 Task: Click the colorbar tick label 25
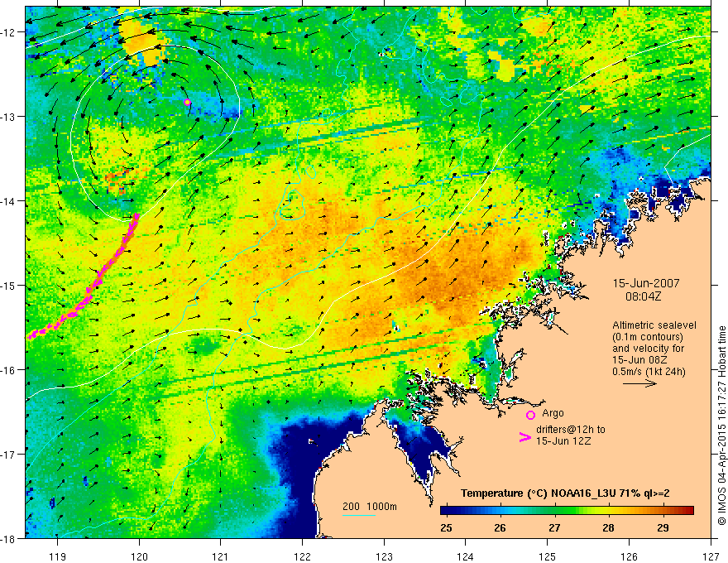[x=446, y=527]
